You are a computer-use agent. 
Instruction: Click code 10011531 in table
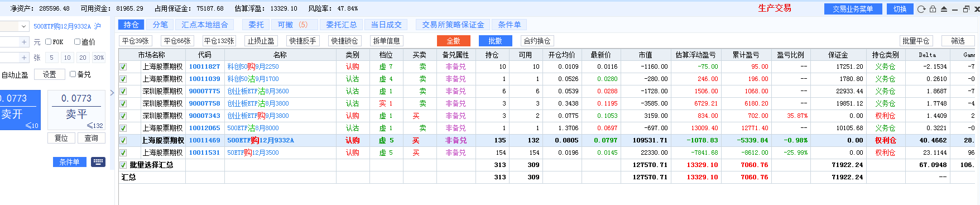click(204, 152)
